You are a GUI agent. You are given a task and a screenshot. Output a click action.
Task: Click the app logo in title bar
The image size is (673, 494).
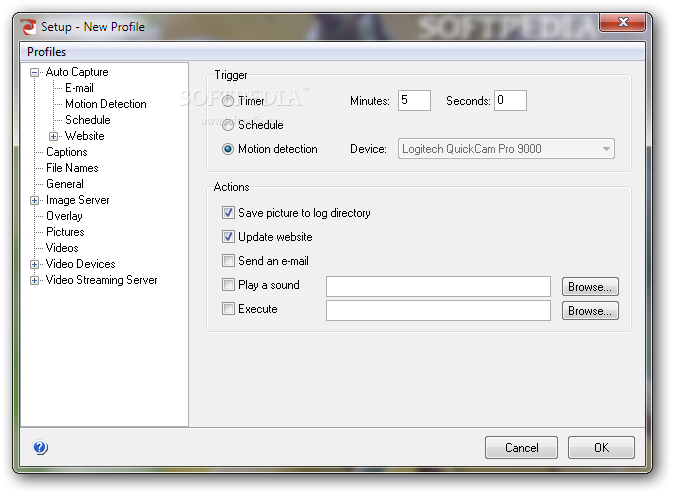tap(28, 27)
